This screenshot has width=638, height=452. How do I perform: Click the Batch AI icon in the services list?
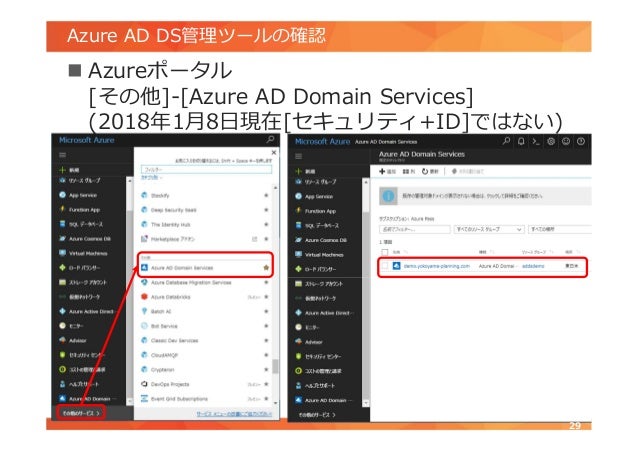144,311
